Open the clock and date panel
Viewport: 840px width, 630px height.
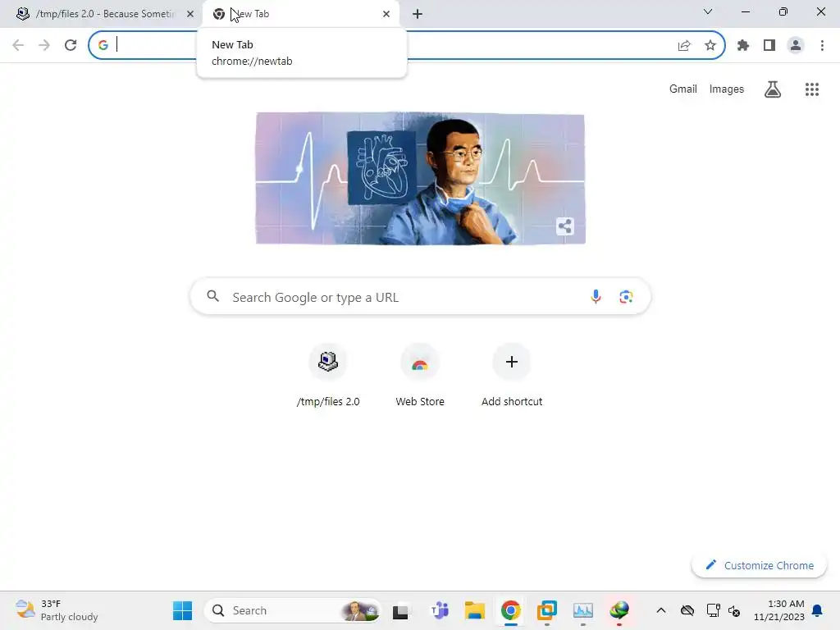coord(779,610)
